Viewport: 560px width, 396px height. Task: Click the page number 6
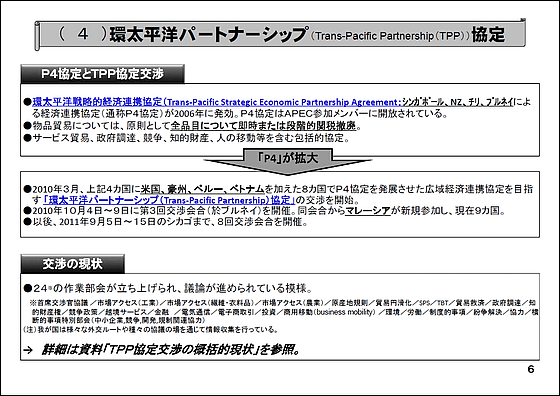tap(531, 369)
